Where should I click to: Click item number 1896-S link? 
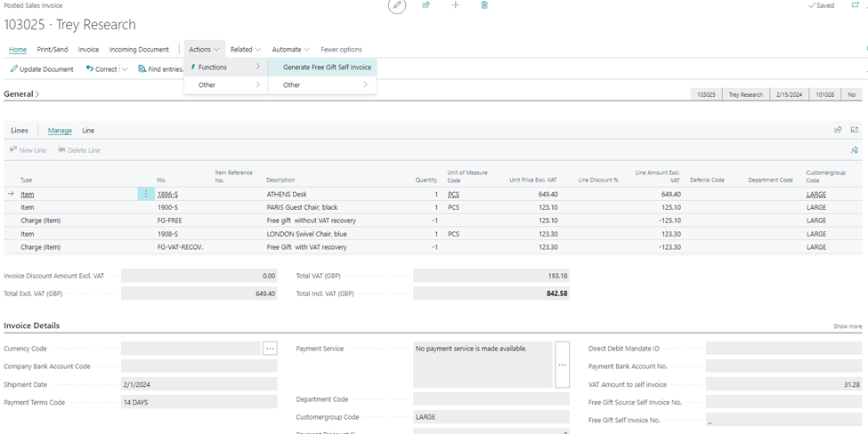tap(168, 195)
